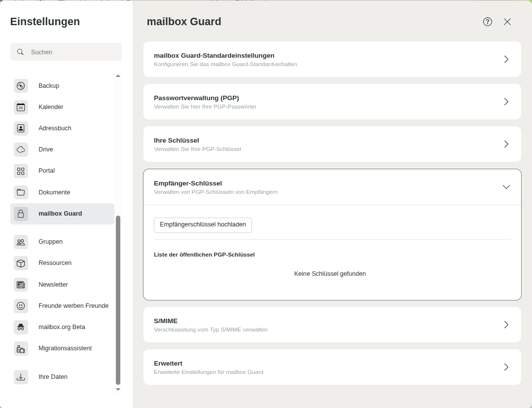Click the search magnifier icon
Screen dimensions: 532x408
tap(20, 52)
